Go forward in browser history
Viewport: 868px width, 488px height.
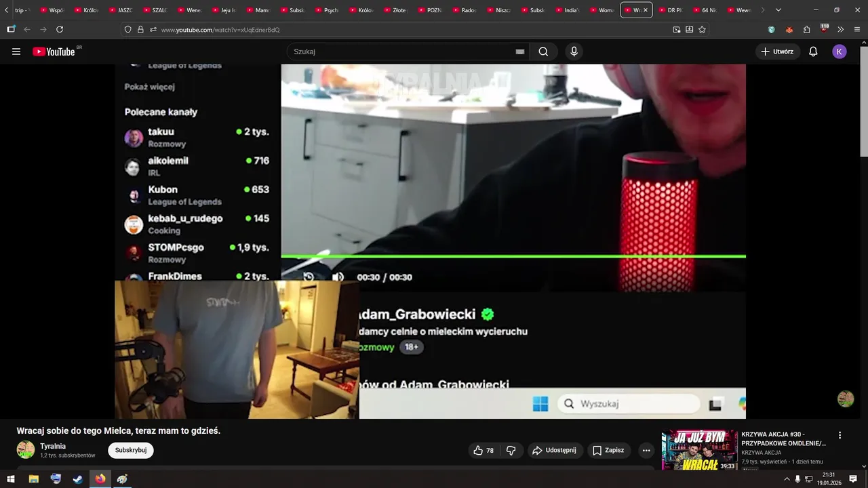point(43,29)
